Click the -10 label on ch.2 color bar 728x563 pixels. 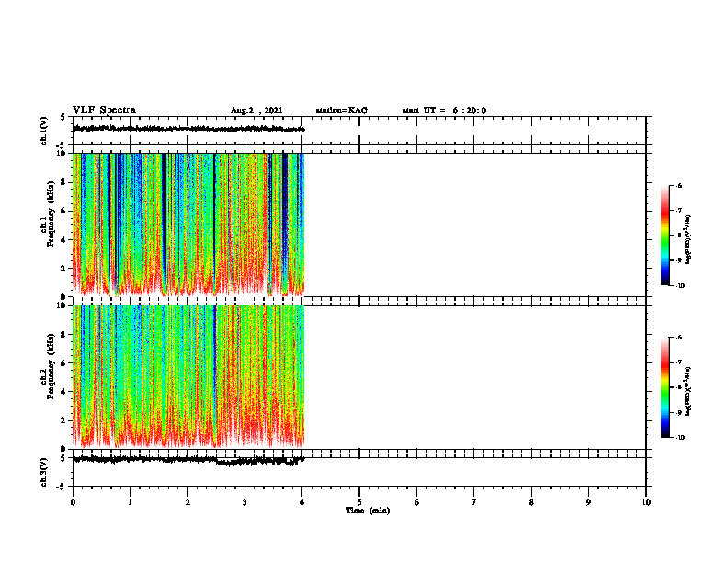[679, 438]
